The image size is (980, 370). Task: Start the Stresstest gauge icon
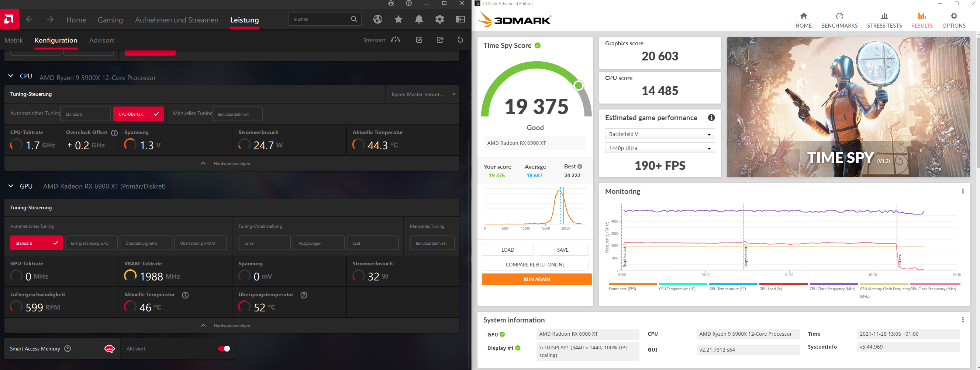click(396, 40)
